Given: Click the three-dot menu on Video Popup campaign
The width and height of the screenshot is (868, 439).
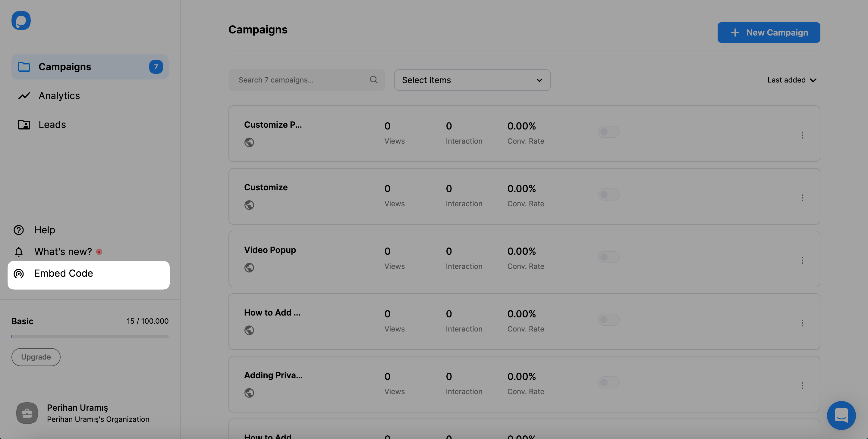Looking at the screenshot, I should 802,259.
